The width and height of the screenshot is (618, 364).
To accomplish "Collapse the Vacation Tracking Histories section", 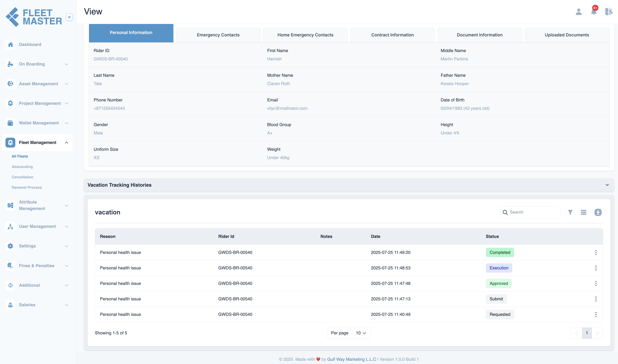I will click(x=607, y=185).
